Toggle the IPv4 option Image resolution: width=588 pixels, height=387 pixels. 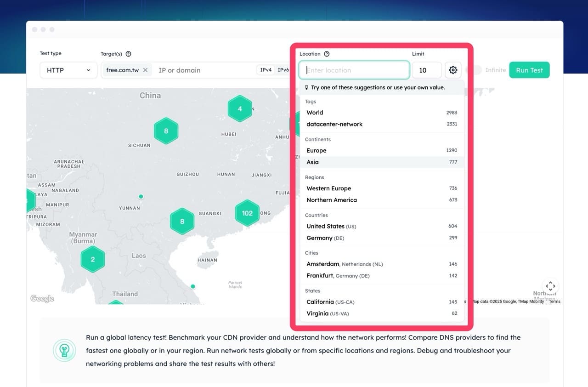click(266, 70)
